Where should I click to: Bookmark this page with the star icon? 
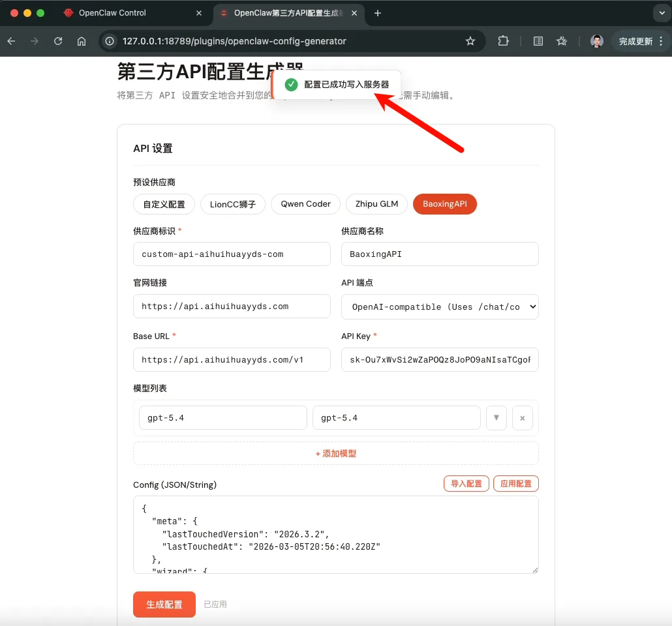tap(470, 41)
